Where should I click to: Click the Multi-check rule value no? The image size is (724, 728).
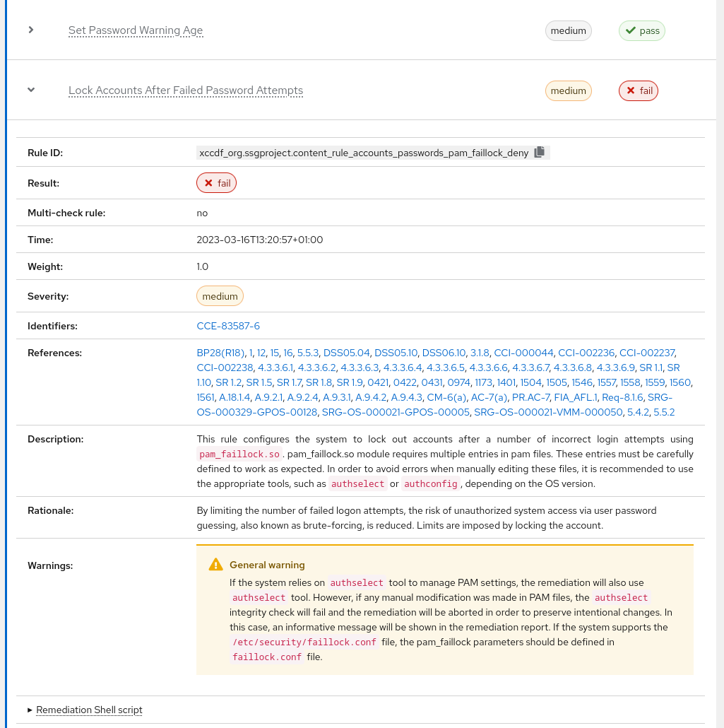pos(202,213)
